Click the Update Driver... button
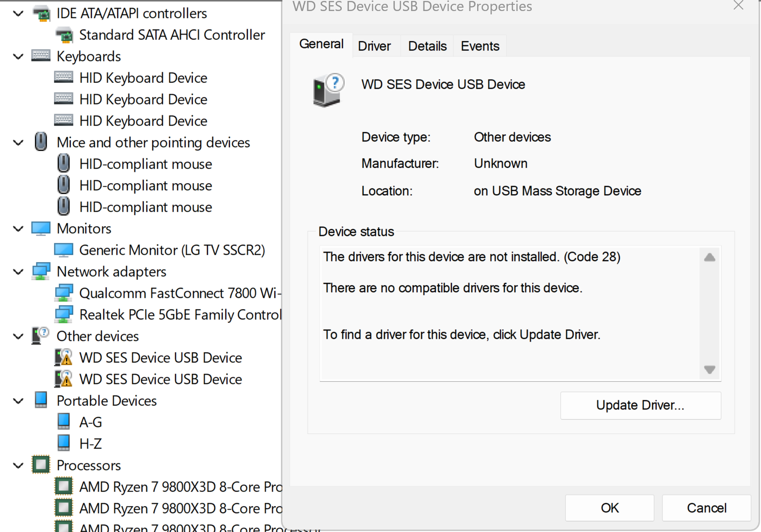This screenshot has width=761, height=532. click(x=640, y=405)
